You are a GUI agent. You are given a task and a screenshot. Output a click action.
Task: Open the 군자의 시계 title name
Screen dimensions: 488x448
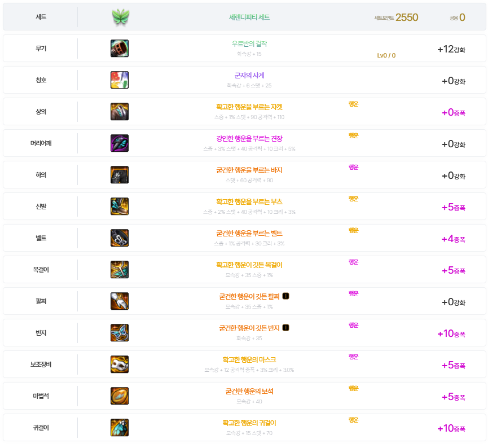click(249, 75)
